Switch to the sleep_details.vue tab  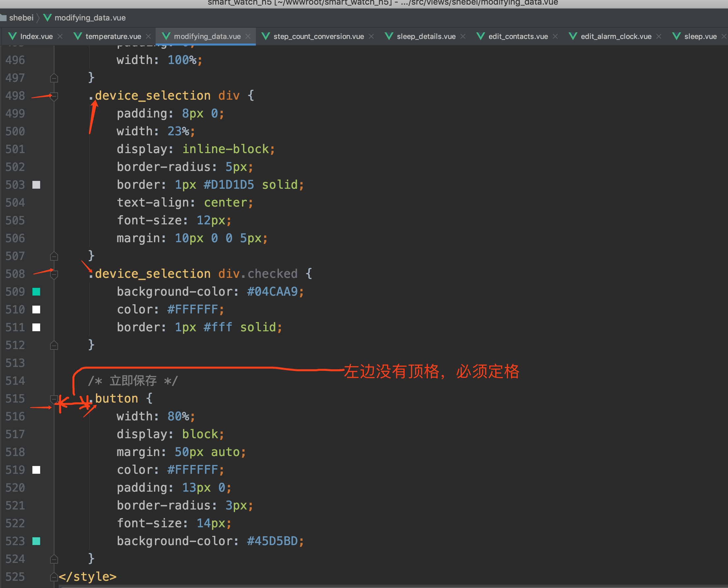(x=426, y=36)
